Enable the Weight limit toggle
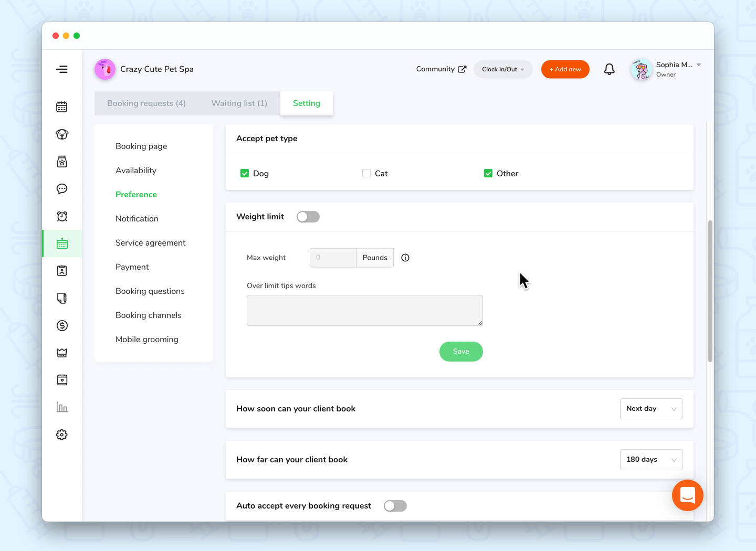The image size is (756, 551). pos(308,217)
